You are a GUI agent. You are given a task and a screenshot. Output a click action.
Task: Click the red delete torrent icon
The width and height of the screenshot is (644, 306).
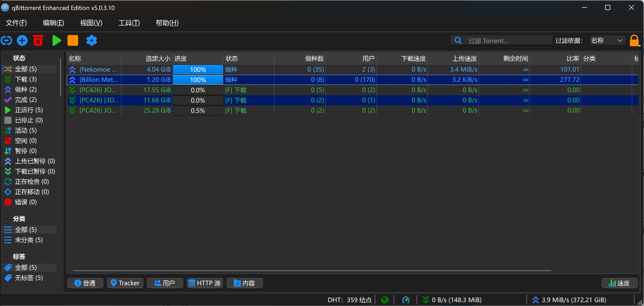tap(38, 40)
